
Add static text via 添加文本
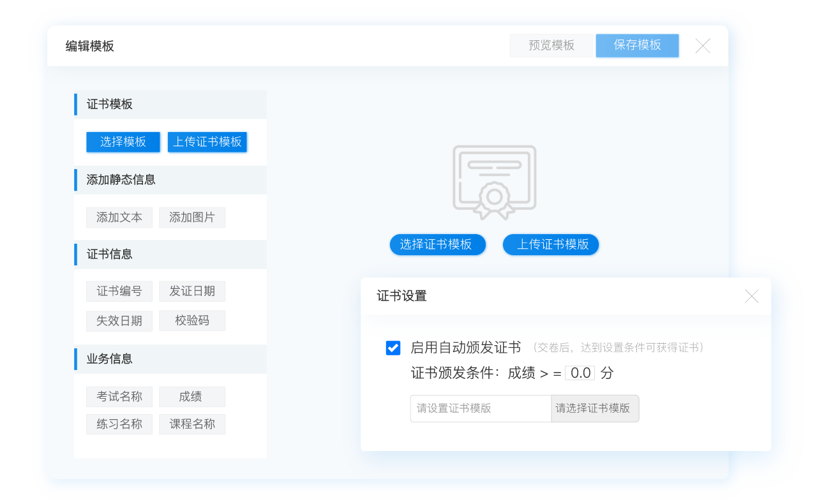119,218
